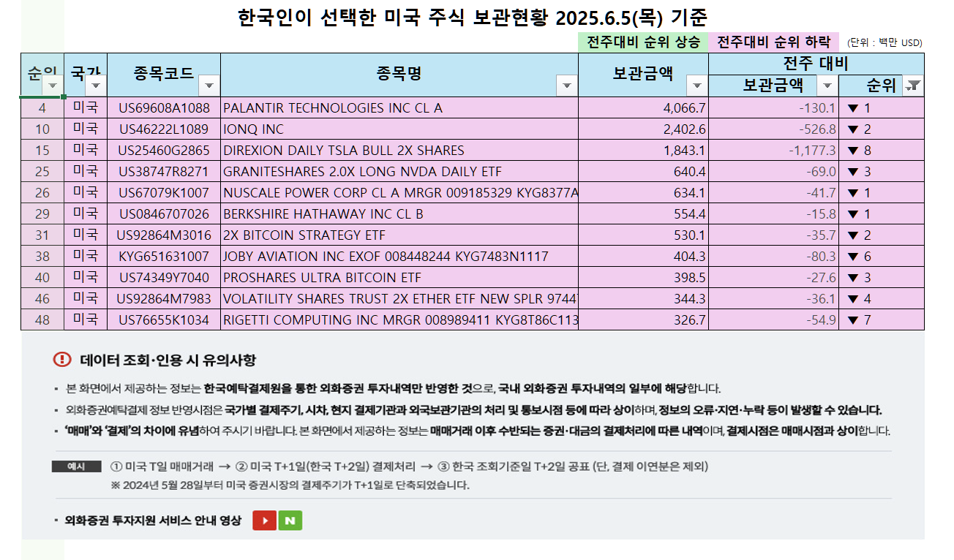Select cell PALANTIR TECHNOLOGIES INC CL A
The height and width of the screenshot is (560, 954).
(x=399, y=108)
